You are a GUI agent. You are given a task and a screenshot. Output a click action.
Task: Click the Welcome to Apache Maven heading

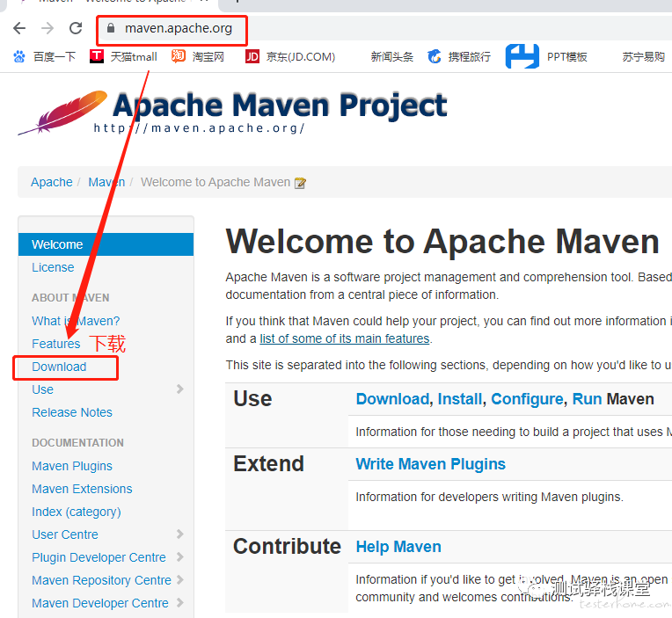pos(442,242)
